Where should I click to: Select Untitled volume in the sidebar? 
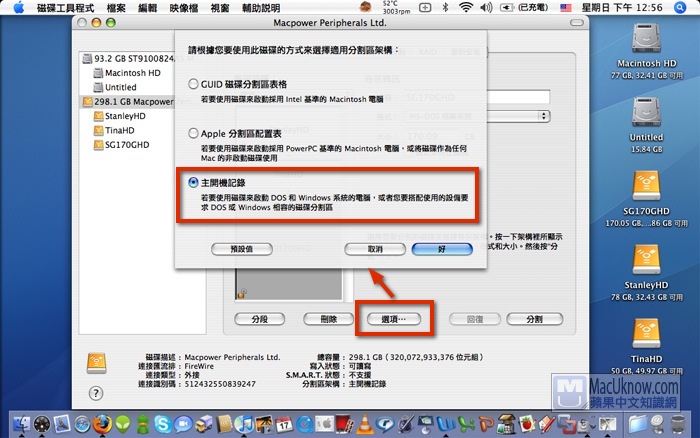click(x=115, y=87)
